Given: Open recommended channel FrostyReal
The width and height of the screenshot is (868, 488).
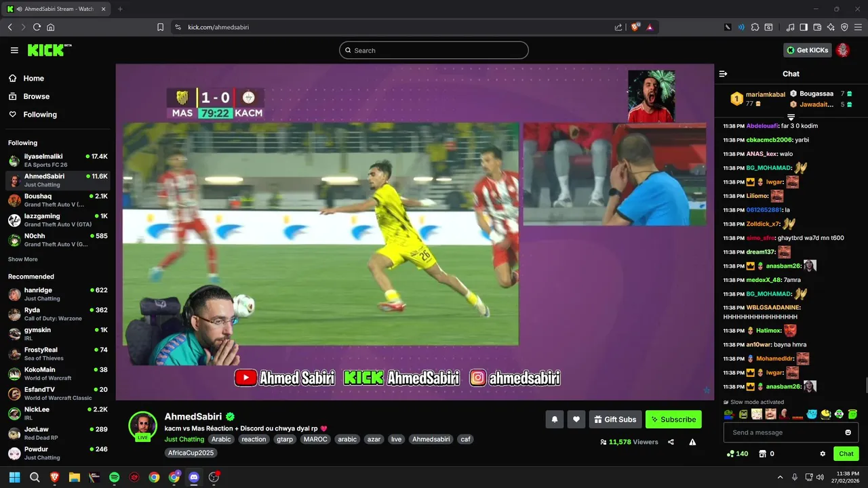Looking at the screenshot, I should [58, 354].
